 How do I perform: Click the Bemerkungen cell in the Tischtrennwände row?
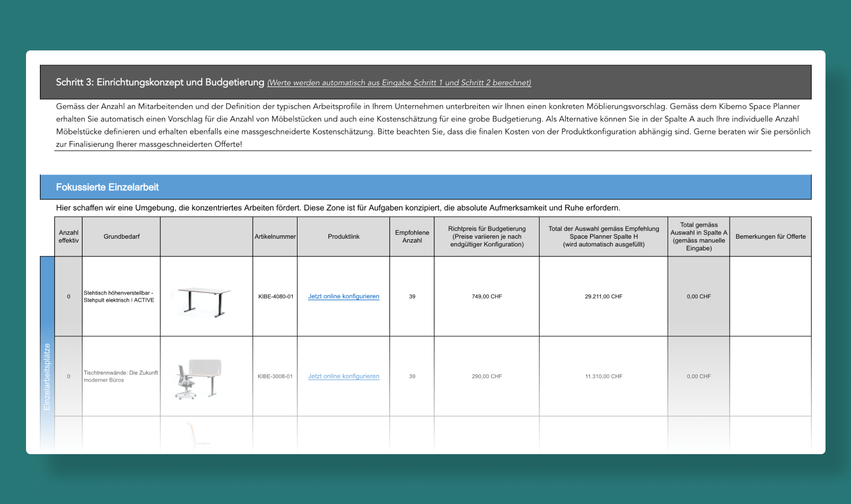click(x=770, y=376)
